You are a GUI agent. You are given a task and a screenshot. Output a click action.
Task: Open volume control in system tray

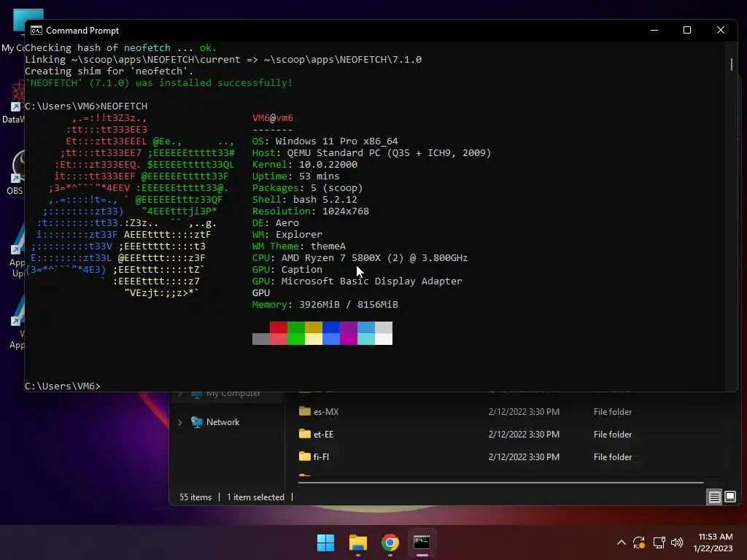pyautogui.click(x=676, y=542)
